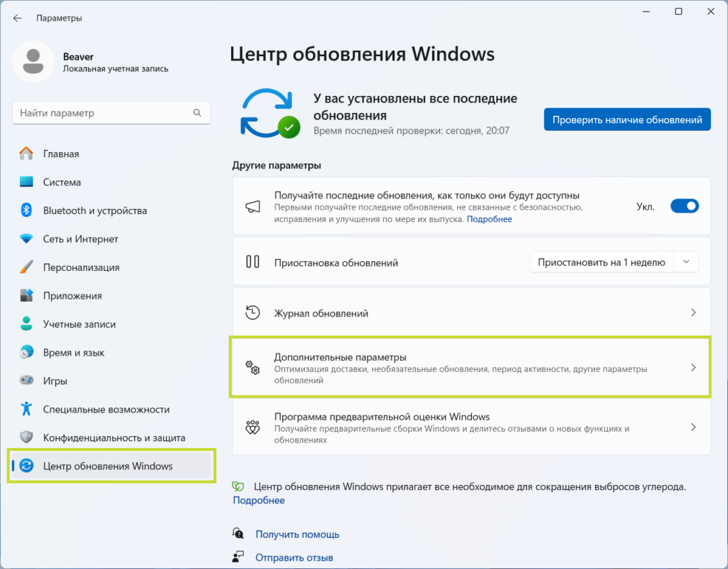Click Время последней проверки status text

click(411, 131)
